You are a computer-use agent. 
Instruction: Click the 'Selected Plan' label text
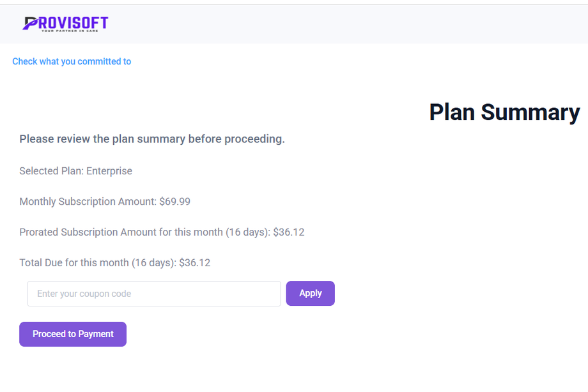[x=51, y=171]
